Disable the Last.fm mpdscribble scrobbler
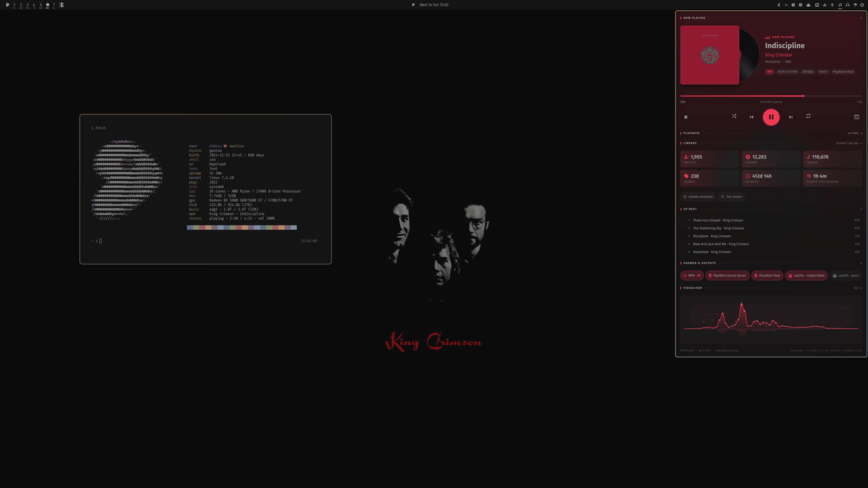 [x=807, y=275]
